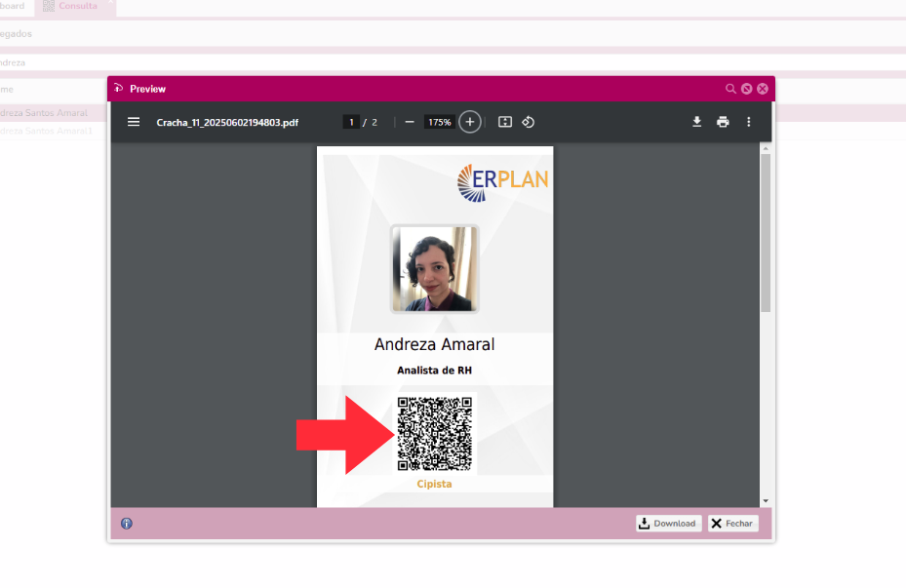Click the scrollbar down arrow in the preview

tap(766, 501)
